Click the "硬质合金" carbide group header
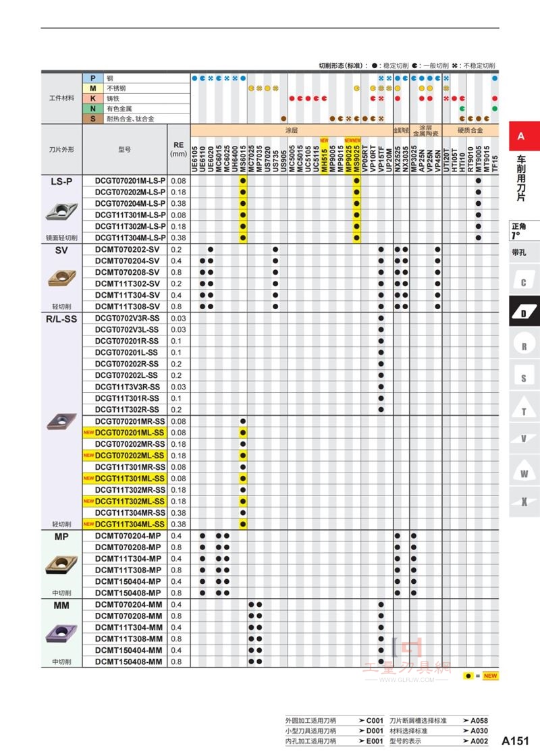 [470, 130]
